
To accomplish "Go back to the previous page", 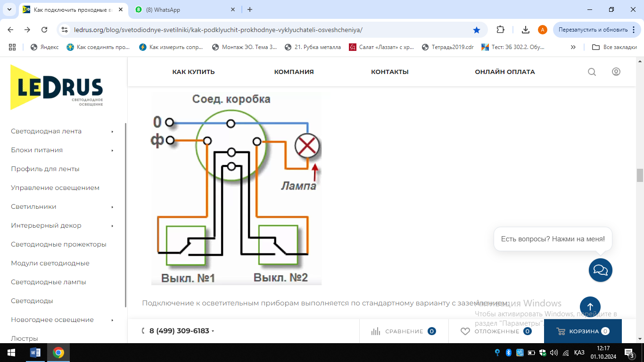I will click(11, 30).
